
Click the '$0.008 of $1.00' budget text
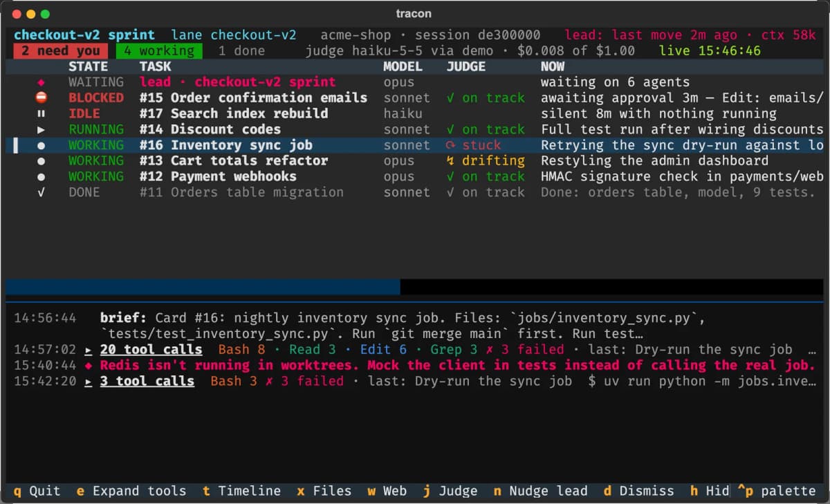tap(575, 50)
